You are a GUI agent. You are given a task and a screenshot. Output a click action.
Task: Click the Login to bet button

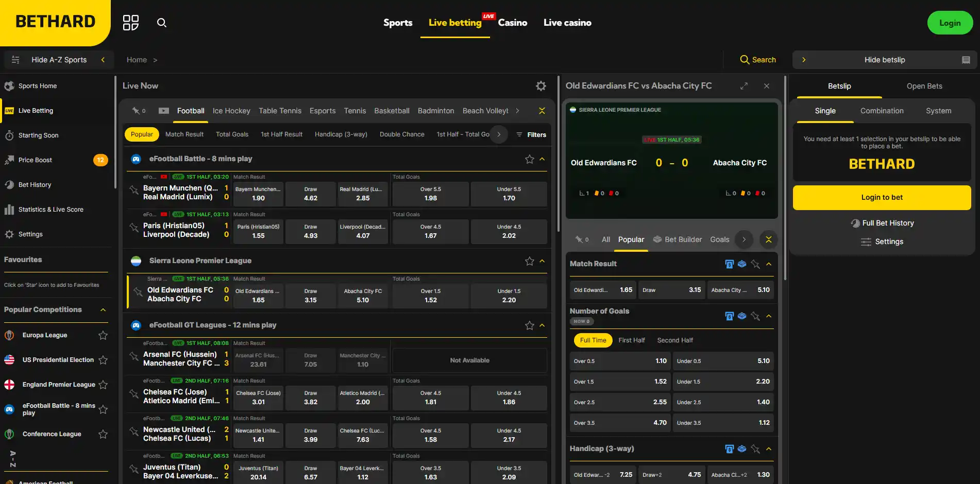pyautogui.click(x=882, y=197)
